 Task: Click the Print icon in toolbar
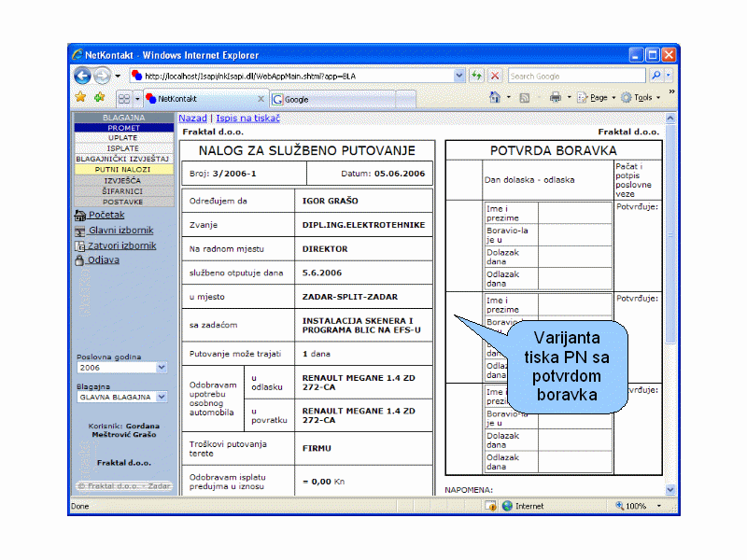point(556,97)
